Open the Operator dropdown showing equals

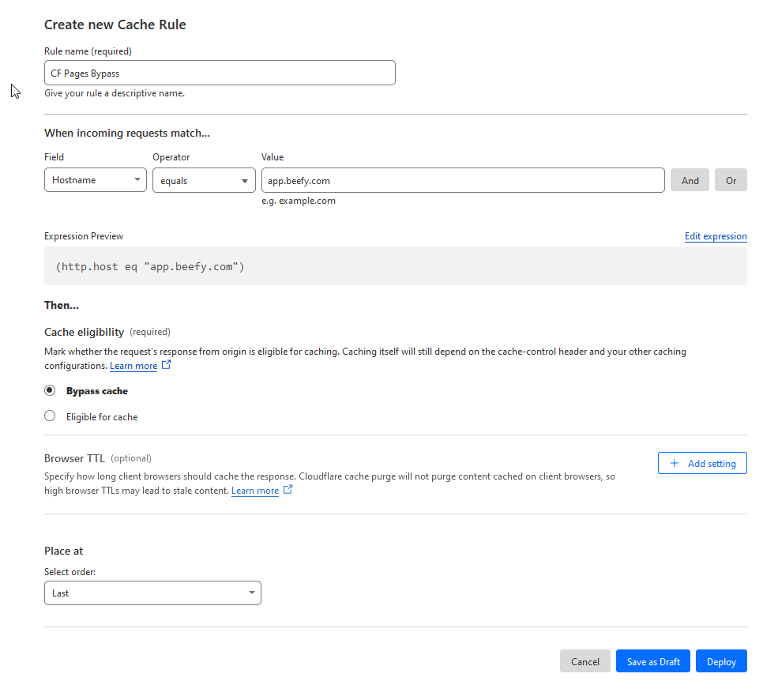point(204,179)
